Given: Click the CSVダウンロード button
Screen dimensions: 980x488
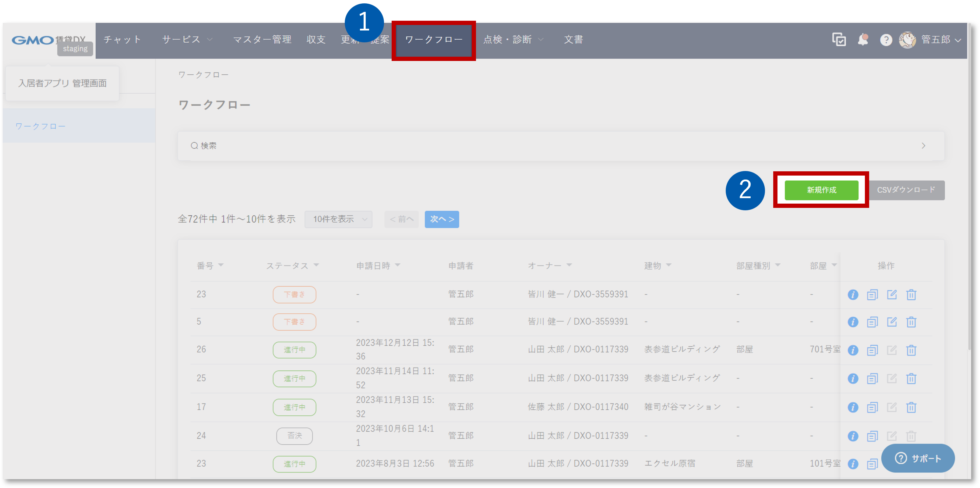Looking at the screenshot, I should coord(906,190).
